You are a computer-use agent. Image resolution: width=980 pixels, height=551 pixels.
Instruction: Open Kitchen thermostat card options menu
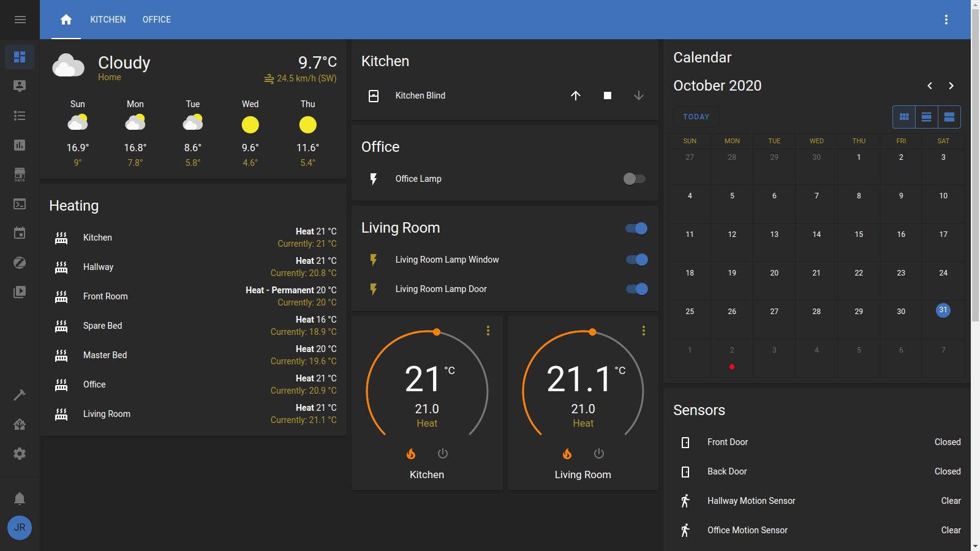coord(488,331)
